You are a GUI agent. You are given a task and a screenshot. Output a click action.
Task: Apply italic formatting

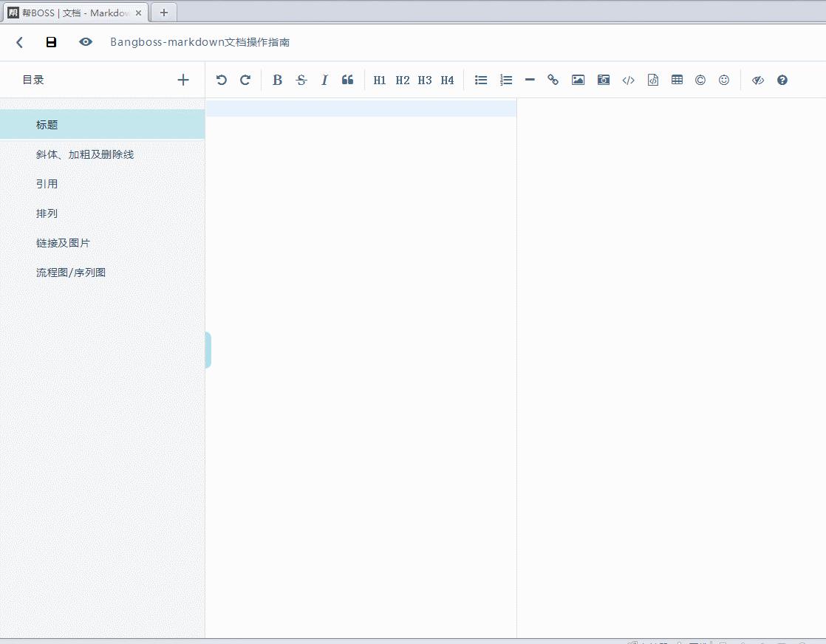(x=324, y=80)
